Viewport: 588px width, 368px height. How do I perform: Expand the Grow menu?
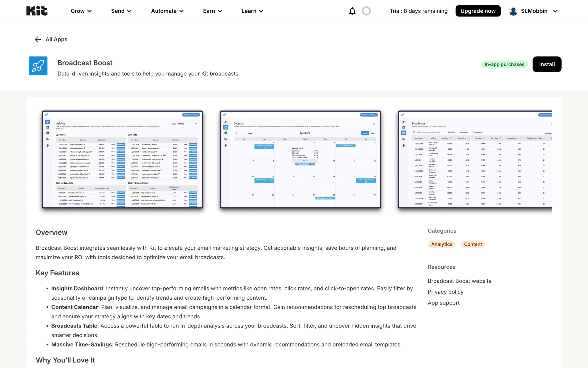(81, 11)
